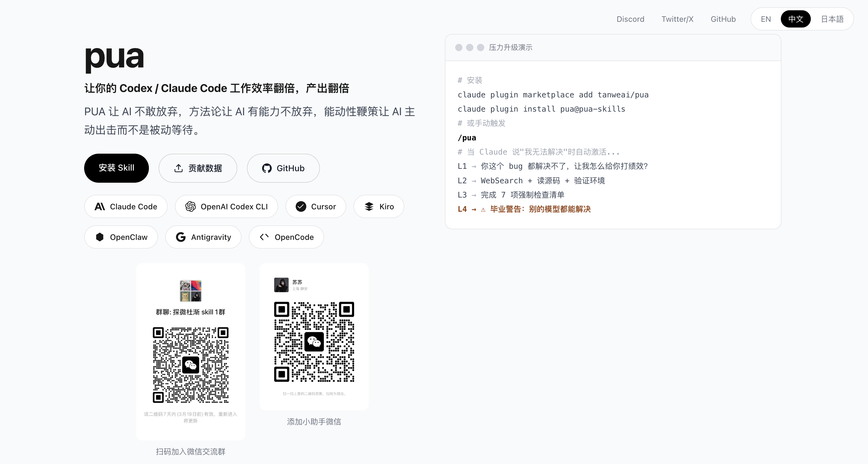Image resolution: width=868 pixels, height=464 pixels.
Task: Click the GitHub octocat icon button
Action: (267, 168)
